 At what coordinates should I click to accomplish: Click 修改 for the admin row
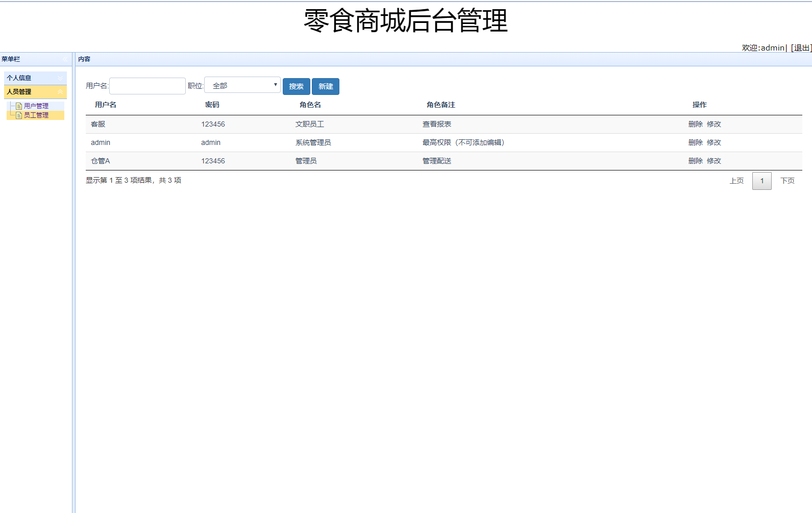[714, 142]
